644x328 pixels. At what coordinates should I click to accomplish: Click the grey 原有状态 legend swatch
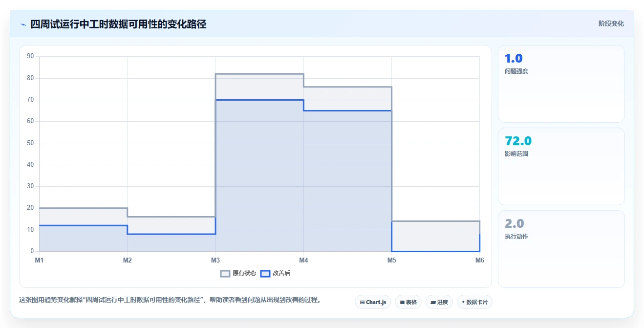[x=225, y=273]
